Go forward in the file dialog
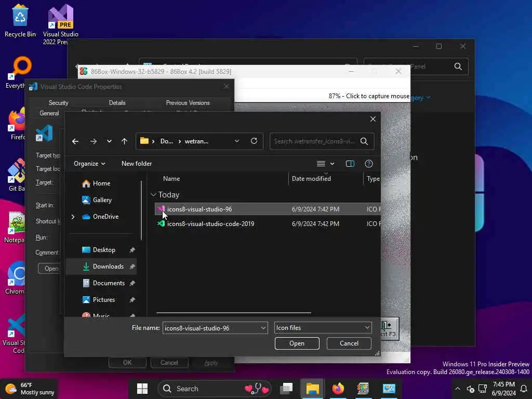Viewport: 532px width, 399px height. (x=94, y=141)
